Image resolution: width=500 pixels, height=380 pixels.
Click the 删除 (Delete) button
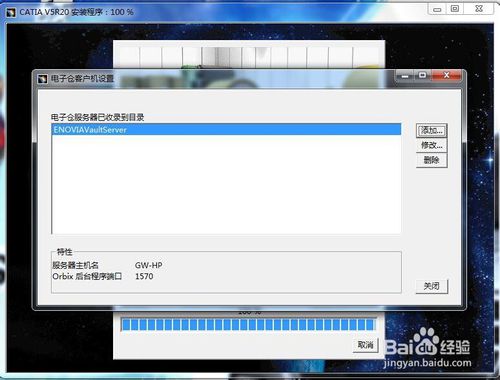431,160
